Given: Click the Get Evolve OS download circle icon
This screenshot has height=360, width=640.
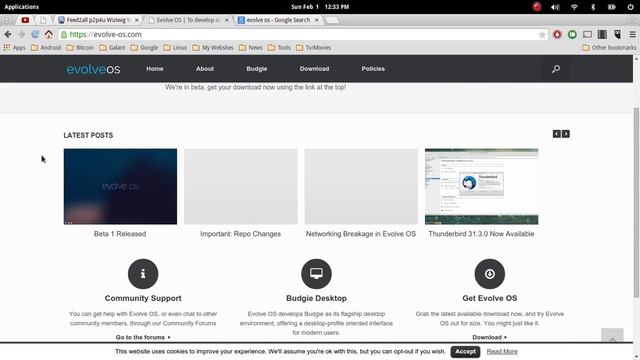Looking at the screenshot, I should click(490, 273).
